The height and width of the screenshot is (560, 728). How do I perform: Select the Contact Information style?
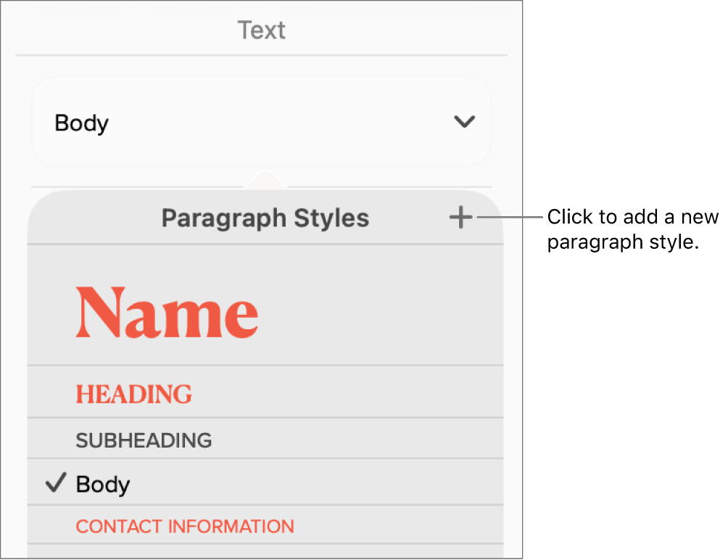(184, 526)
